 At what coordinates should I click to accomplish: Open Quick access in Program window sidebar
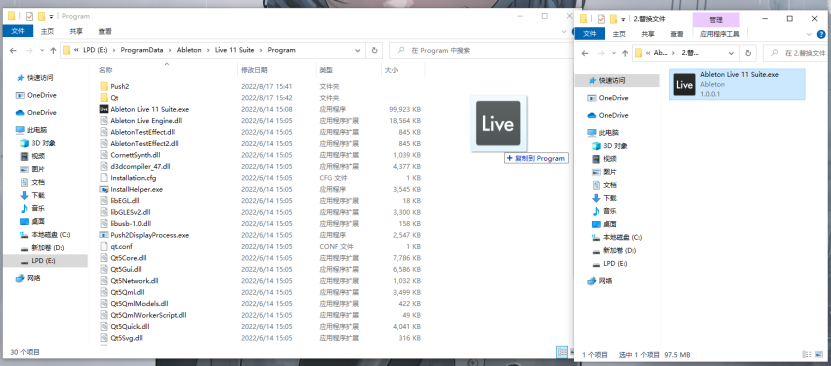click(x=37, y=78)
